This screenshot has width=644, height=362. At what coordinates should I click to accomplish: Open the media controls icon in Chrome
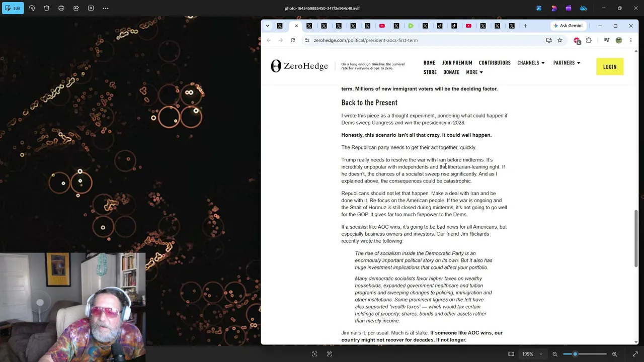(607, 40)
